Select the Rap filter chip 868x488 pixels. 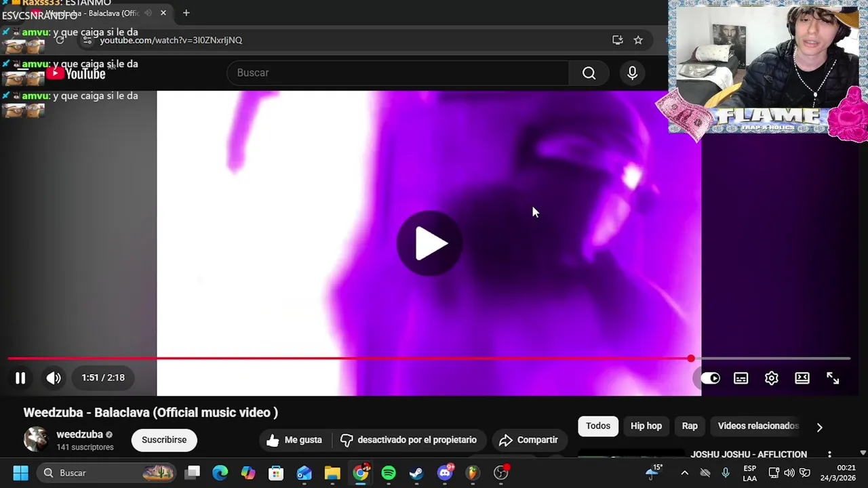690,426
